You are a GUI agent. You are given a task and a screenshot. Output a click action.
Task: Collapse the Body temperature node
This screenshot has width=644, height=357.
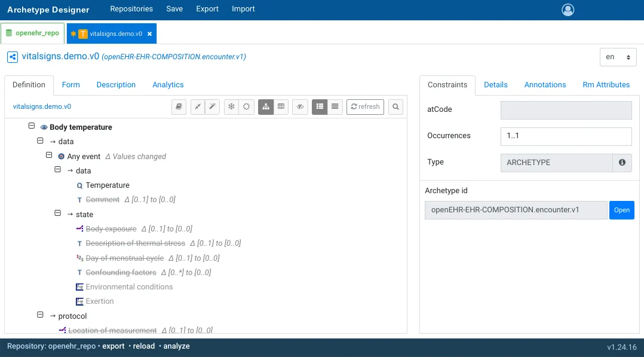32,127
